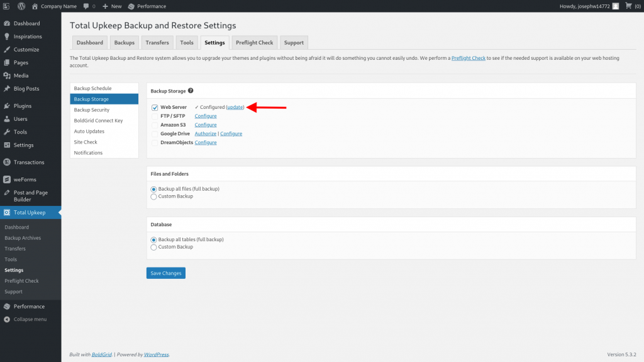
Task: Click the Backup Storage help question icon
Action: click(x=191, y=91)
